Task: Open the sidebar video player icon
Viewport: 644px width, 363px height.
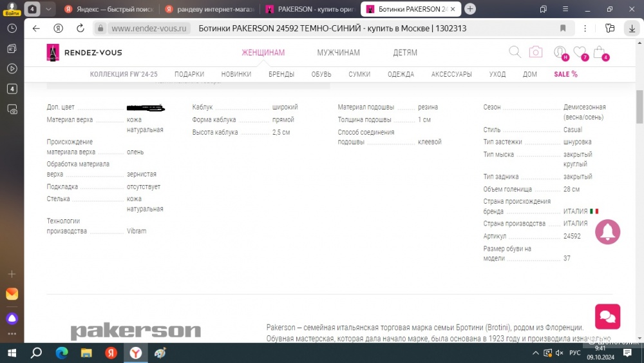Action: [x=12, y=68]
